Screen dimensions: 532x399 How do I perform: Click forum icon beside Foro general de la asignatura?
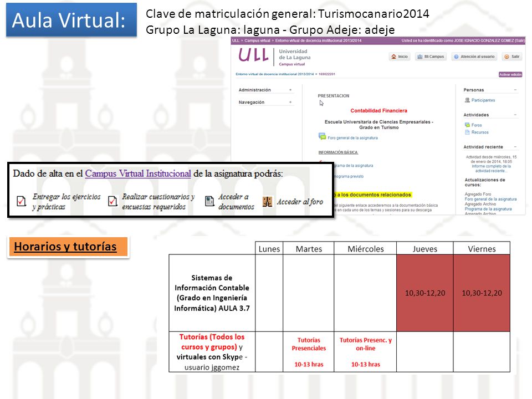point(322,136)
